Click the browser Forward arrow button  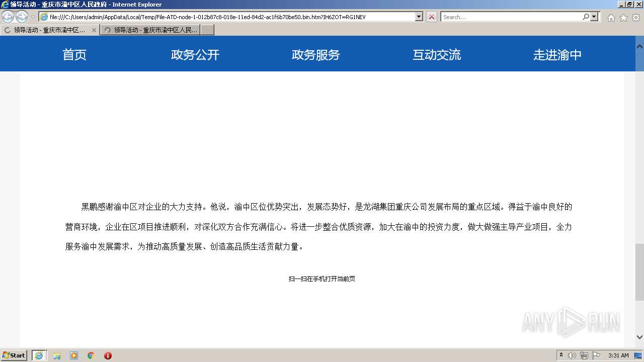22,17
